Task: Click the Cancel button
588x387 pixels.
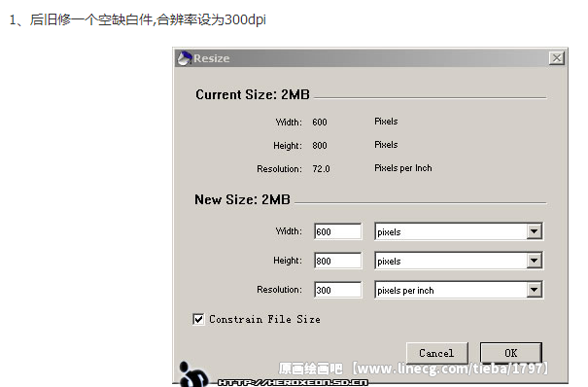Action: click(437, 353)
